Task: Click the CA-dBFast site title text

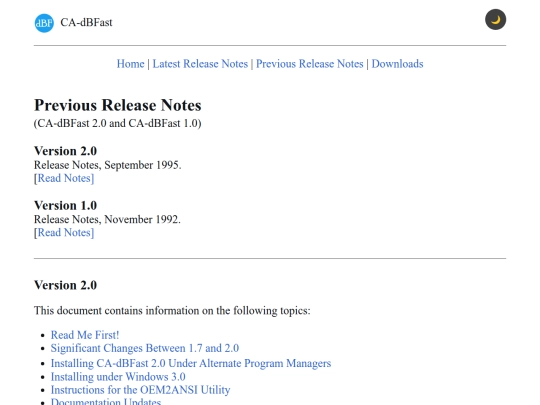Action: (86, 22)
